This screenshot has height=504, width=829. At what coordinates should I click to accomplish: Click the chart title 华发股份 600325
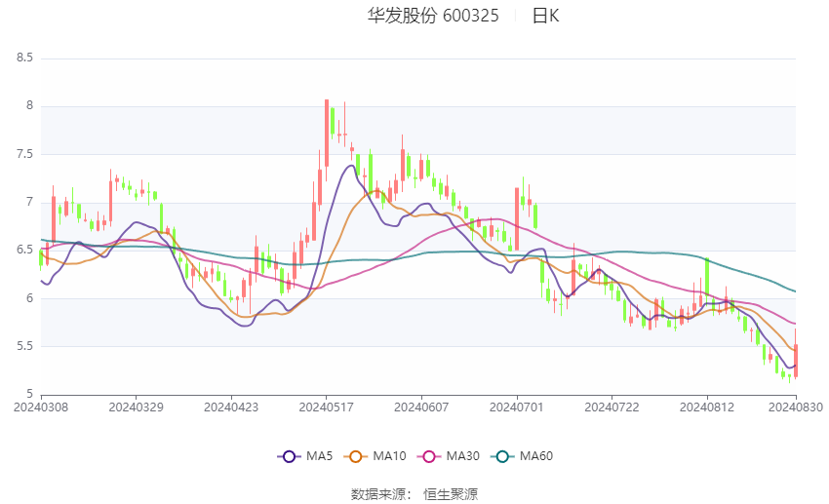pyautogui.click(x=433, y=16)
